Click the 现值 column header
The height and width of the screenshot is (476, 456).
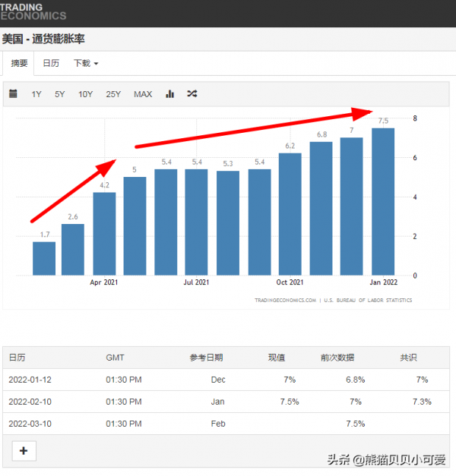coord(277,358)
